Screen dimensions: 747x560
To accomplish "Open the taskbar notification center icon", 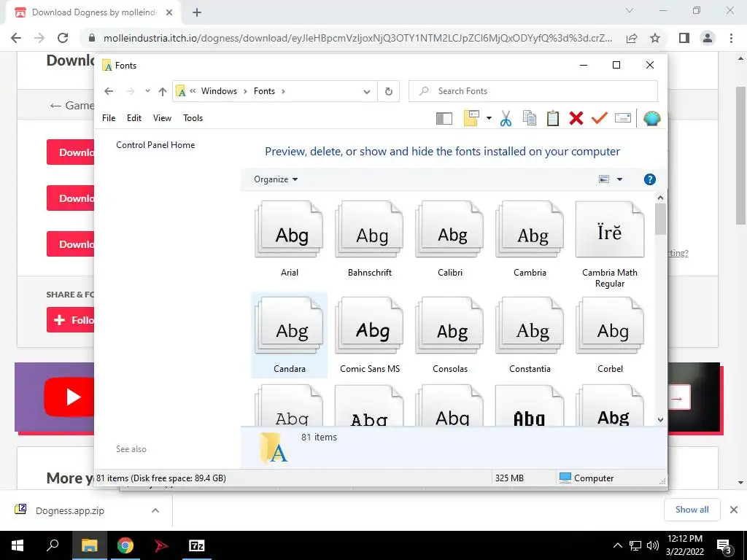I will pos(724,545).
